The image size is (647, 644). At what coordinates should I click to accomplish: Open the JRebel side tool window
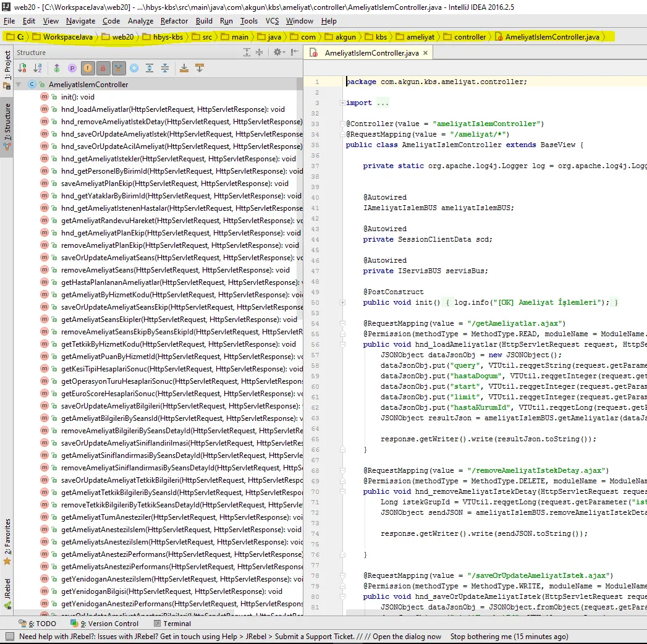pos(7,594)
